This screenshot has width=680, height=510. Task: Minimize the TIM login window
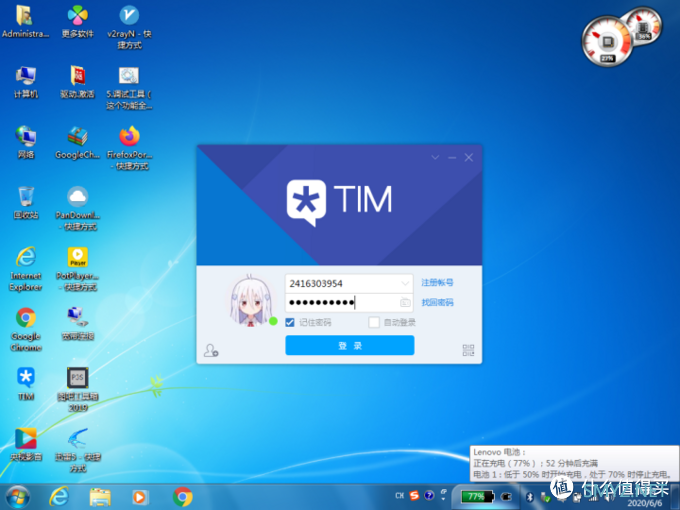tap(452, 157)
